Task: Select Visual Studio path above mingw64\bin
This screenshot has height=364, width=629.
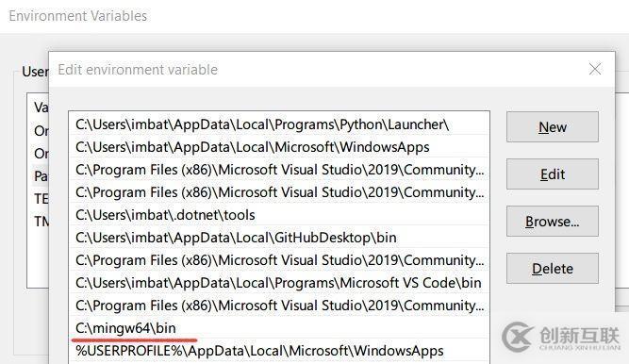Action: [x=279, y=306]
